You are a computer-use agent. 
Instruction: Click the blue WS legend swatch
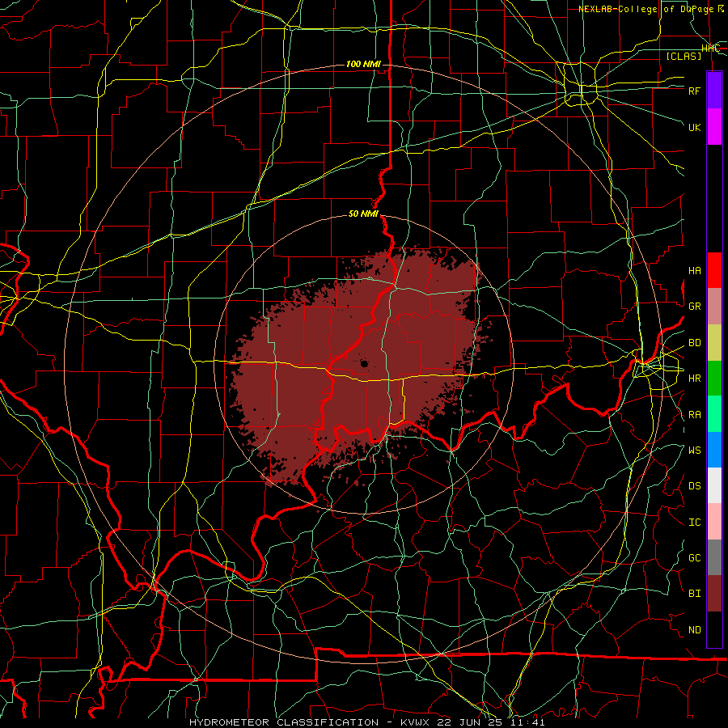pos(714,450)
